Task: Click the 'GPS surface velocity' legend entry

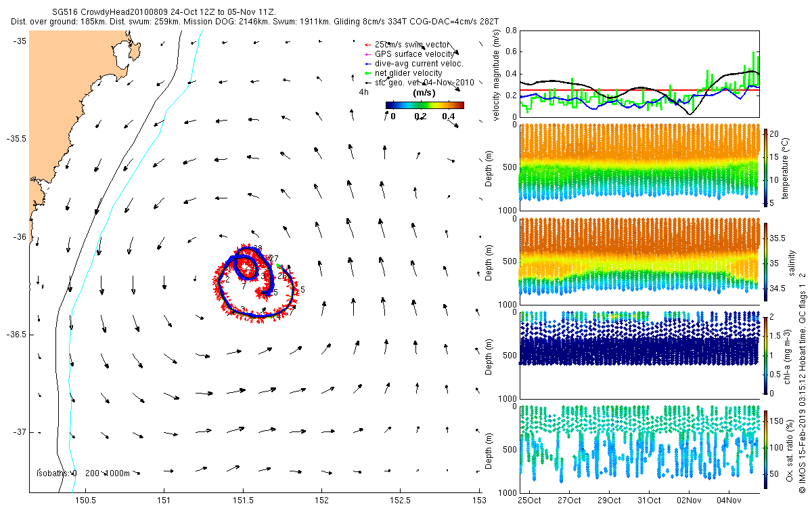Action: 409,54
